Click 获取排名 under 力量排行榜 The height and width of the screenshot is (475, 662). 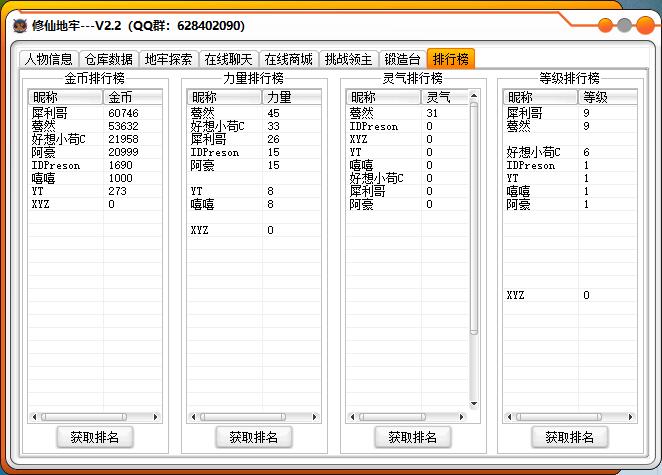254,437
